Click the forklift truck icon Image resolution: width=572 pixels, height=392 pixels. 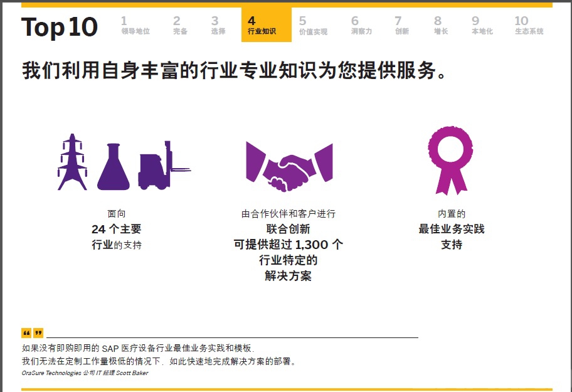click(x=164, y=166)
